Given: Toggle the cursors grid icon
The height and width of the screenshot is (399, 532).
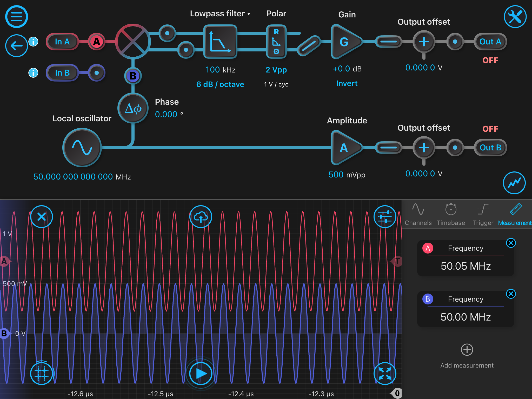Looking at the screenshot, I should (42, 373).
